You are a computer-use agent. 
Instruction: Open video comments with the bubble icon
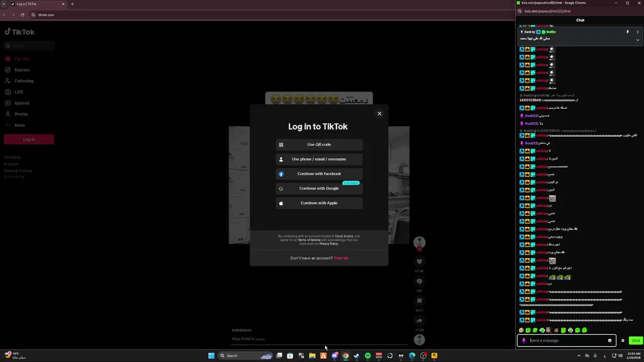coord(419,282)
